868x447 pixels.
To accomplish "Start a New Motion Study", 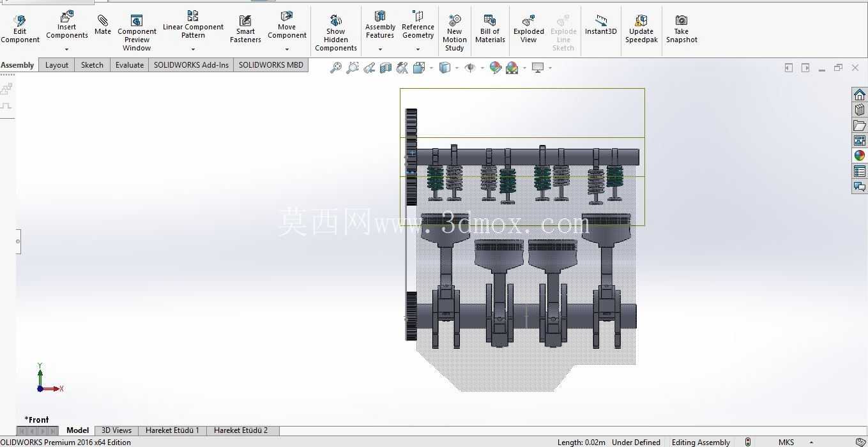I will tap(454, 33).
